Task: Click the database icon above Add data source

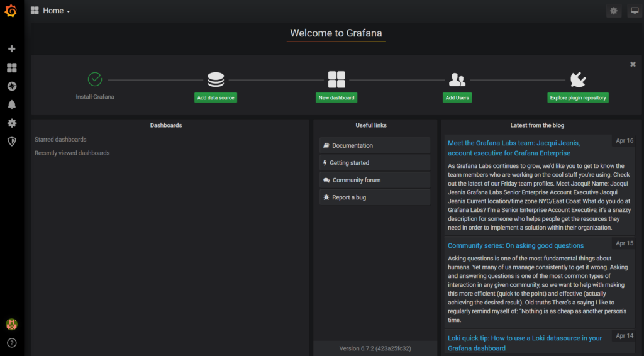Action: point(216,80)
